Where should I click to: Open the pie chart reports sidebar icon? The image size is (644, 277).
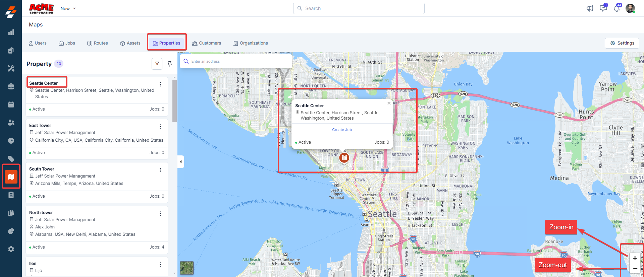(x=11, y=231)
